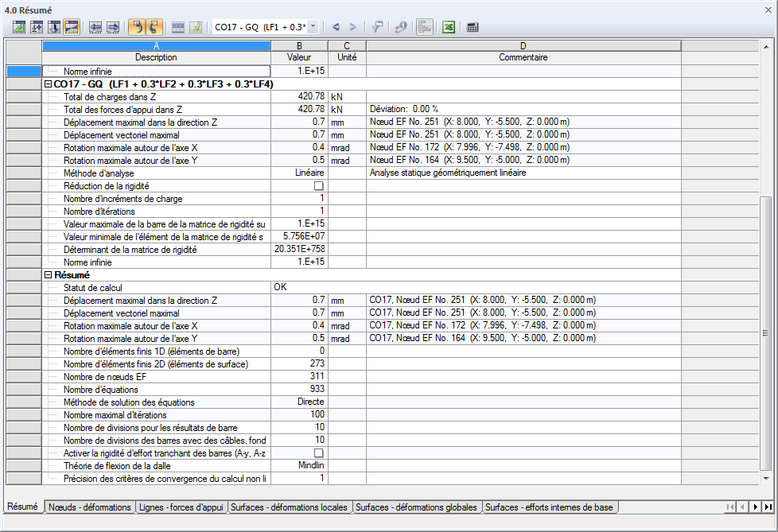
Task: Click value 20.351E+758 cell
Action: point(300,249)
